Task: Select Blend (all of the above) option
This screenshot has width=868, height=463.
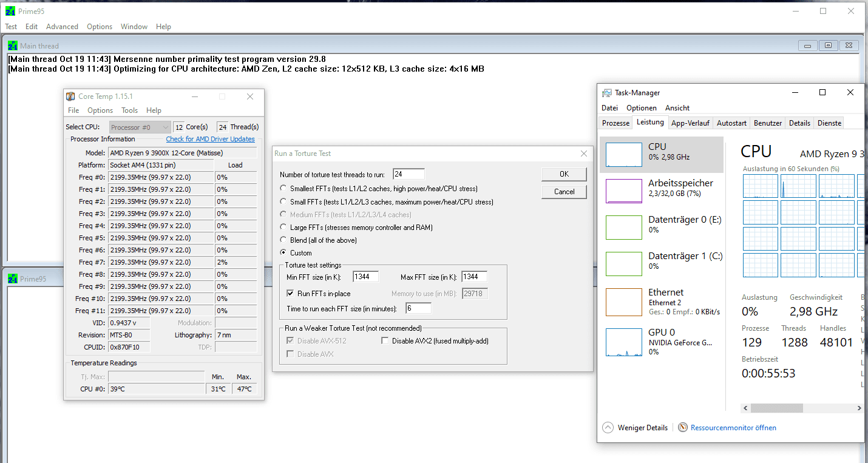Action: click(283, 240)
